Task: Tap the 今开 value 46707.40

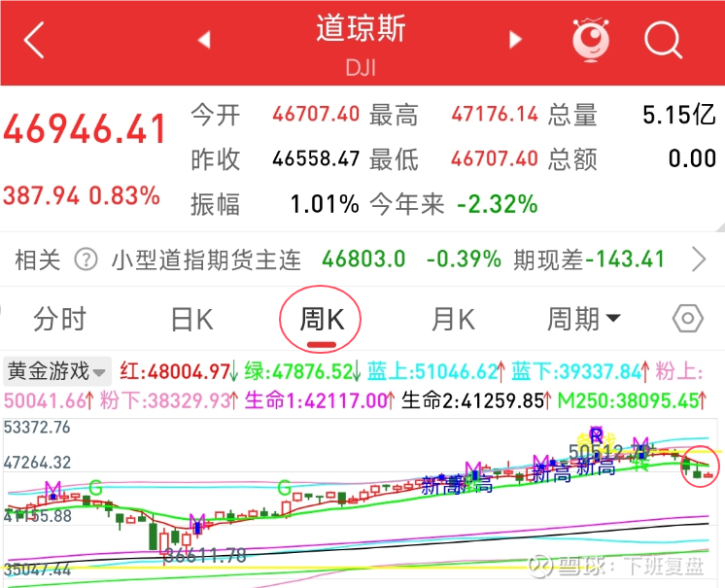Action: tap(316, 114)
